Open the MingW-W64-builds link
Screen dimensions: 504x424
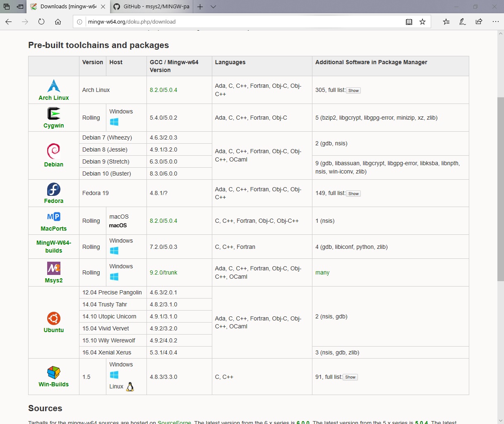[x=54, y=246]
